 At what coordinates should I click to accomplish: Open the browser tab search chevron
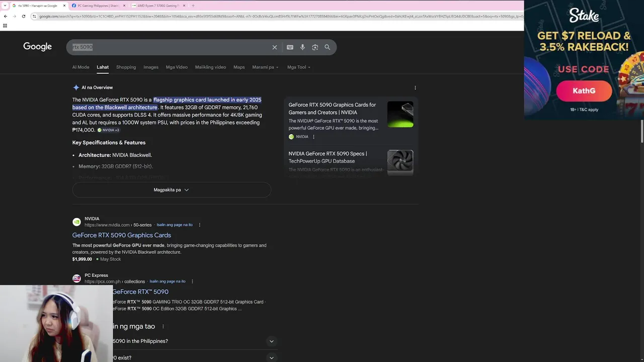coord(5,6)
